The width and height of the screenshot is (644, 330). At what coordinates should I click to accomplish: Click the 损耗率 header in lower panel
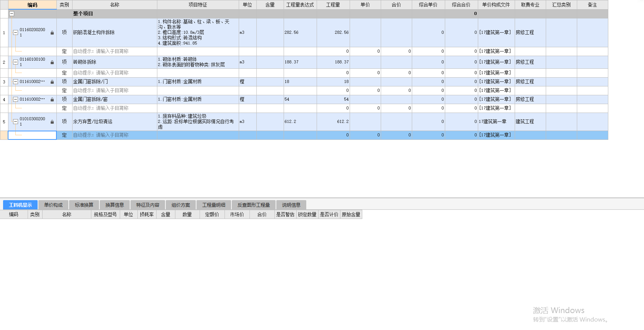pos(147,214)
